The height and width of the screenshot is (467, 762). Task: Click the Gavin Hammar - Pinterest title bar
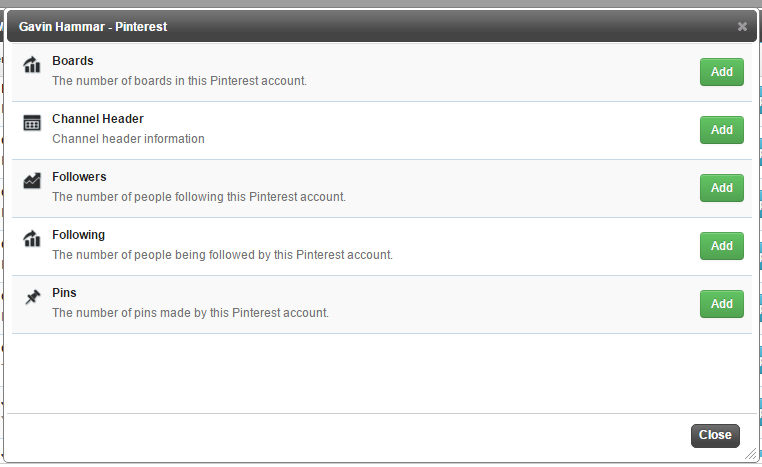click(x=382, y=26)
